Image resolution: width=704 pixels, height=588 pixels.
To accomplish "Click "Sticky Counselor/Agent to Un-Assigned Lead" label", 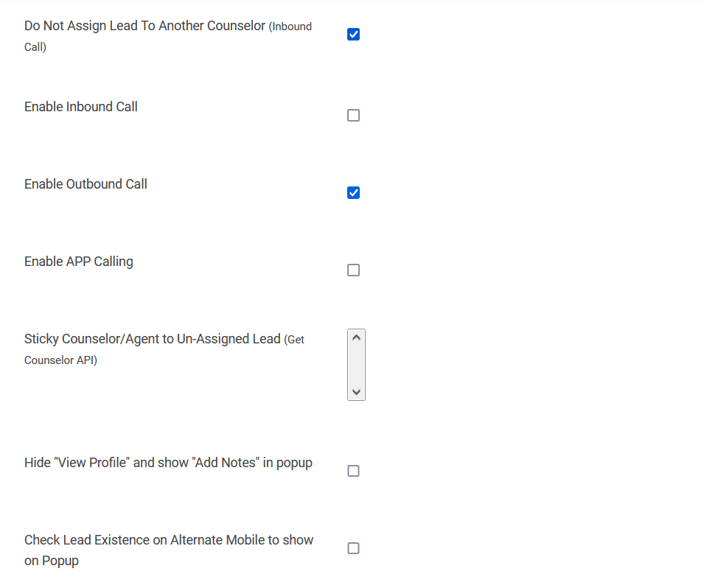I will pyautogui.click(x=153, y=339).
